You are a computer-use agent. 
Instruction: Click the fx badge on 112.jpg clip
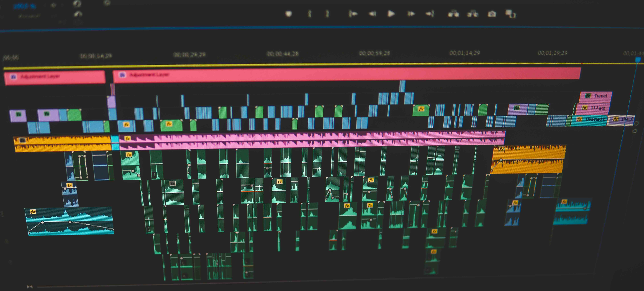click(584, 108)
